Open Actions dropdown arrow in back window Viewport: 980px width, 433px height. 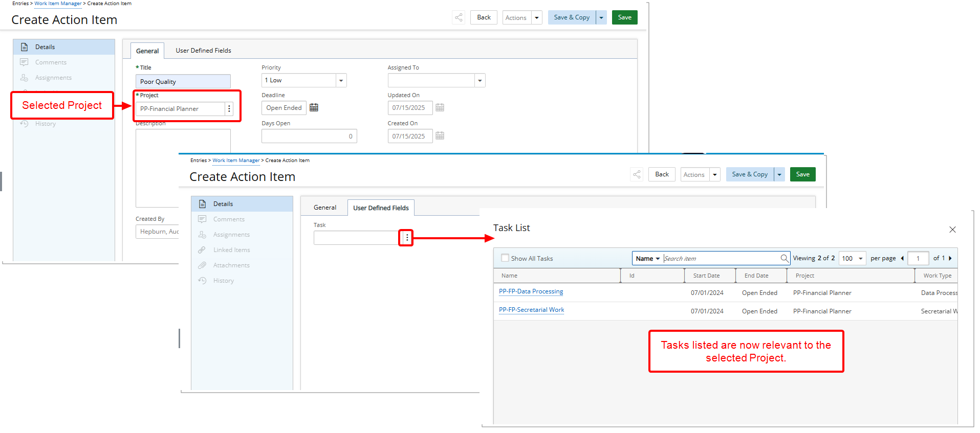(x=537, y=17)
